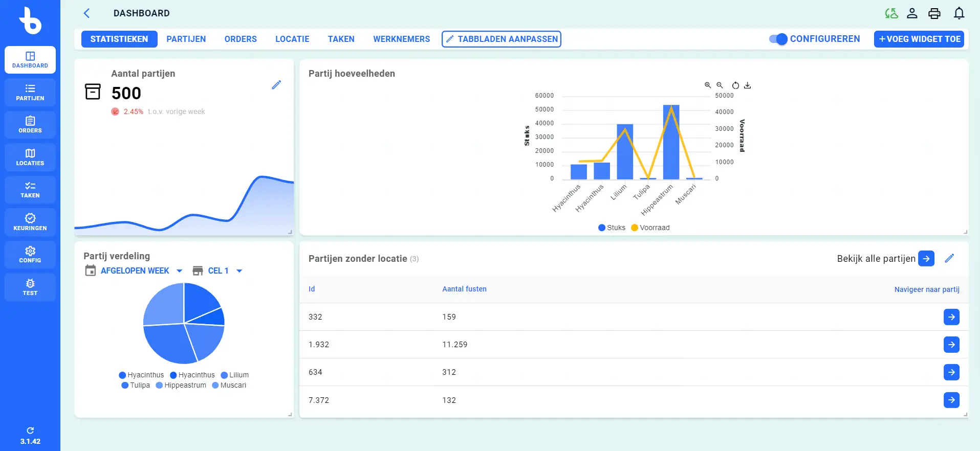Switch to the Locatie tab
980x451 pixels.
click(x=292, y=39)
